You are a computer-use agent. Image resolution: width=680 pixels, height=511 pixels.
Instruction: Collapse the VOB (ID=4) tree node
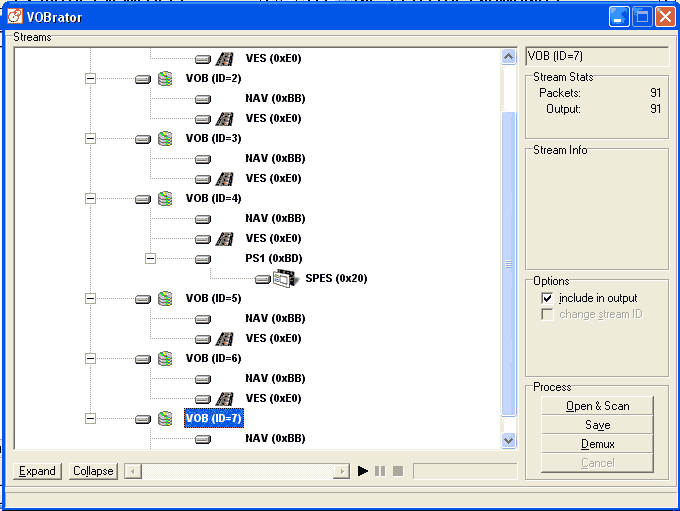tap(90, 198)
